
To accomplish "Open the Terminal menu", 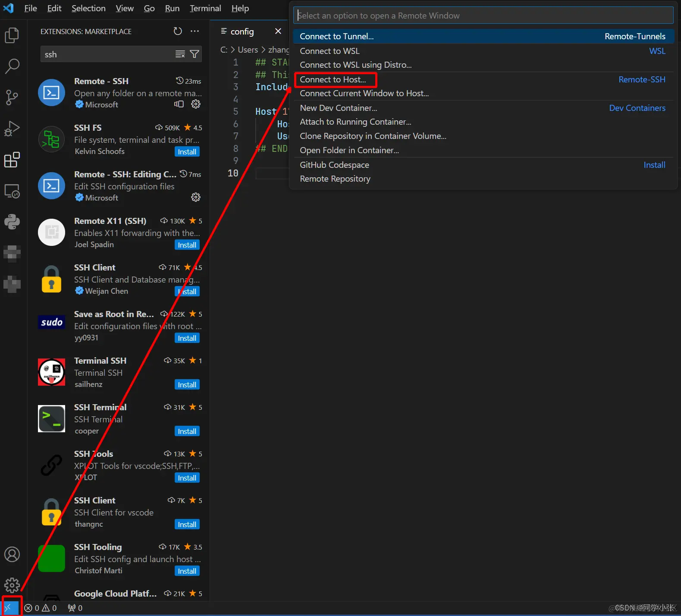I will click(x=205, y=8).
